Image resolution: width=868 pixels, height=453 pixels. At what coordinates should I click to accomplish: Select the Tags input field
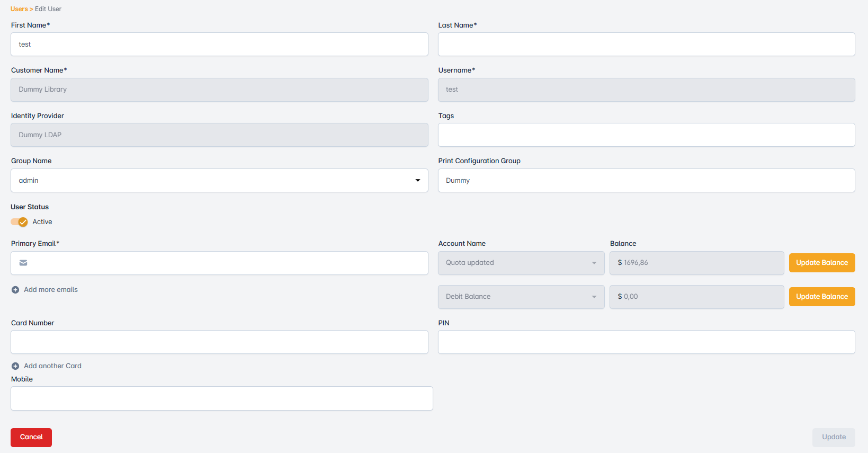click(x=646, y=135)
